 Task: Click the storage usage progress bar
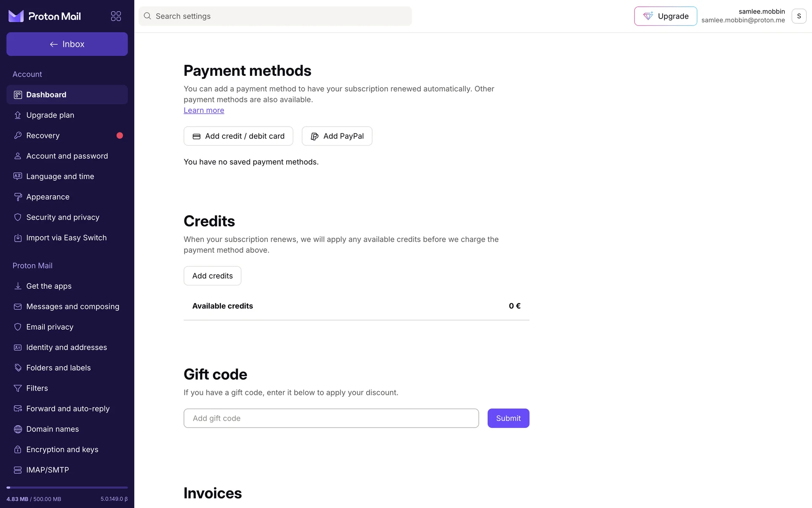[67, 488]
